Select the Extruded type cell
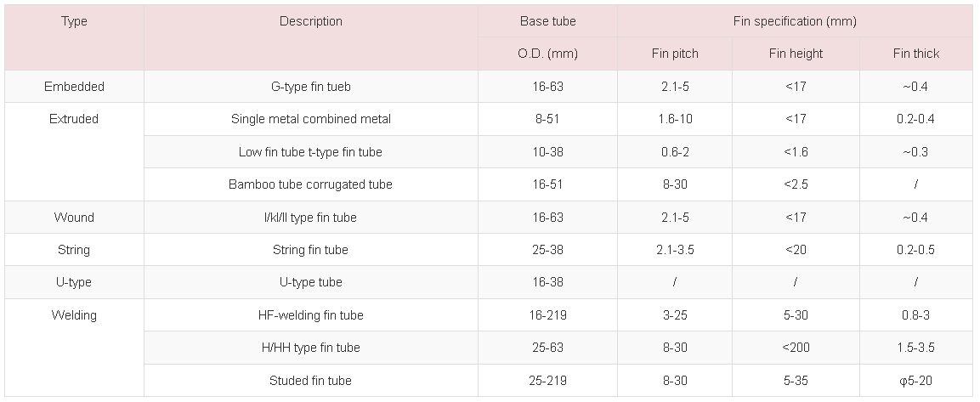The width and height of the screenshot is (980, 402). coord(75,152)
